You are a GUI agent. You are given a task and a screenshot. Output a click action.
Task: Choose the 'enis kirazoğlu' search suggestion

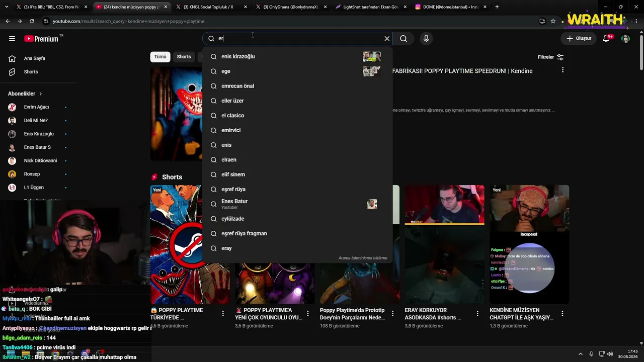pos(297,57)
